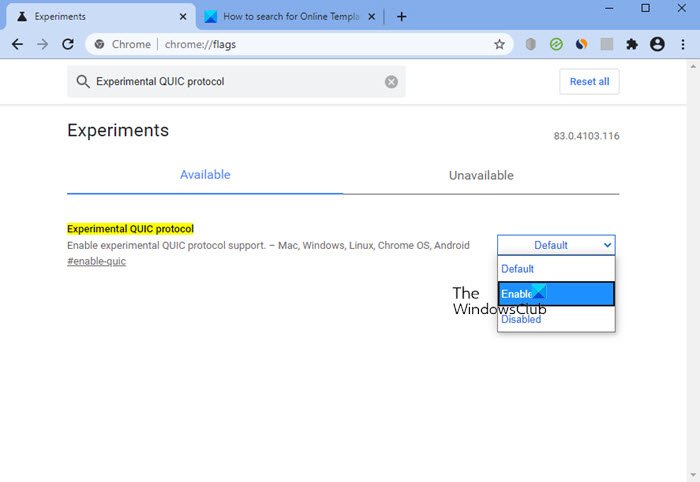The width and height of the screenshot is (700, 482).
Task: Click the magnifier icon in search flags
Action: coord(83,82)
